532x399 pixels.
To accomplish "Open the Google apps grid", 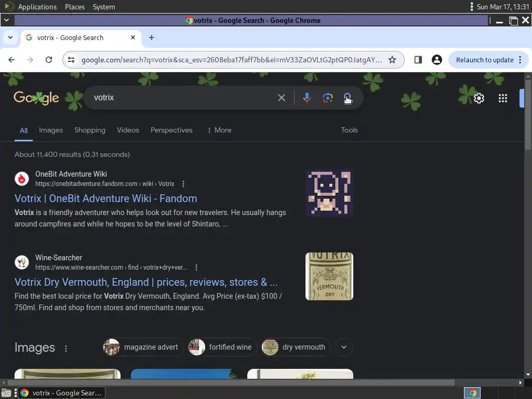I will point(503,98).
